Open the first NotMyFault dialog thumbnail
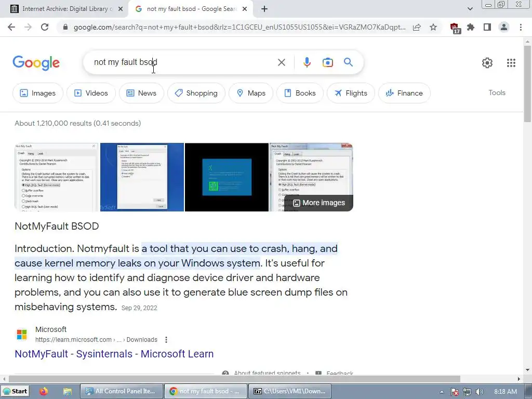 click(x=56, y=177)
